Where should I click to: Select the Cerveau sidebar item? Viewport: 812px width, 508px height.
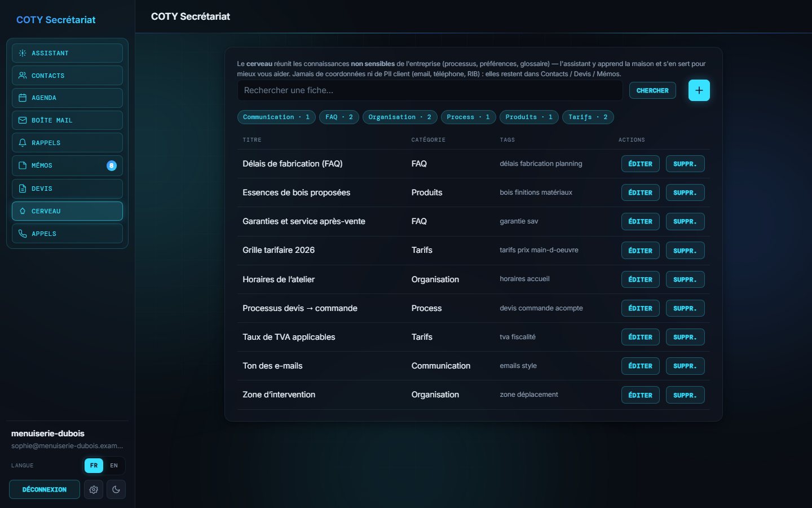pos(67,211)
